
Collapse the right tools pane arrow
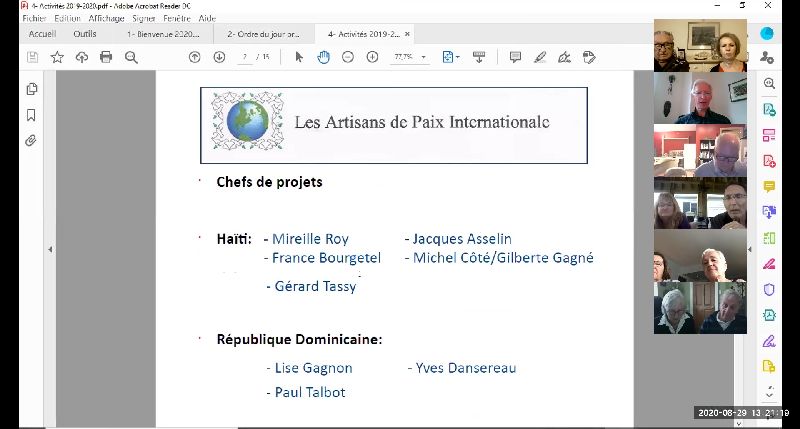click(749, 249)
